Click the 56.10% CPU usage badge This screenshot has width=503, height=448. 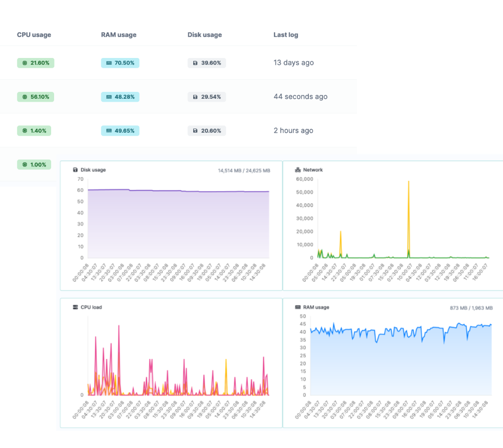tap(35, 97)
